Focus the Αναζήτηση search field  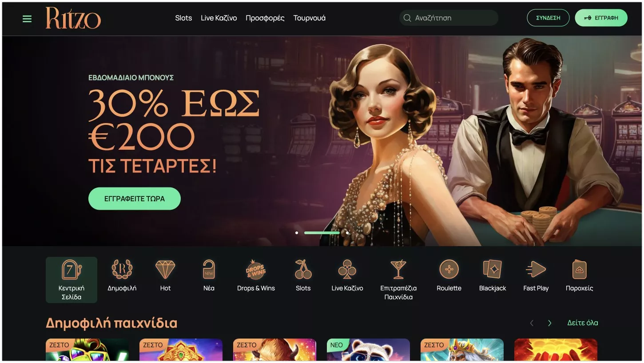click(x=449, y=18)
